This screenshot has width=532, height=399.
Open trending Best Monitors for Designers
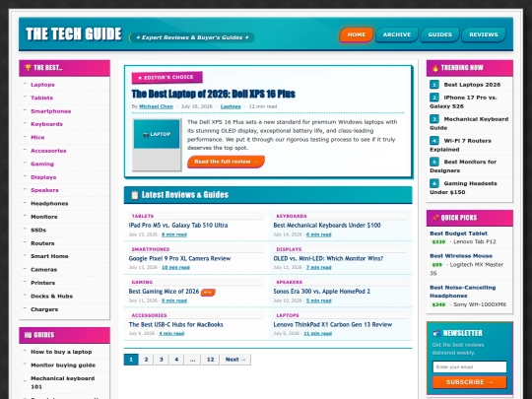click(463, 166)
